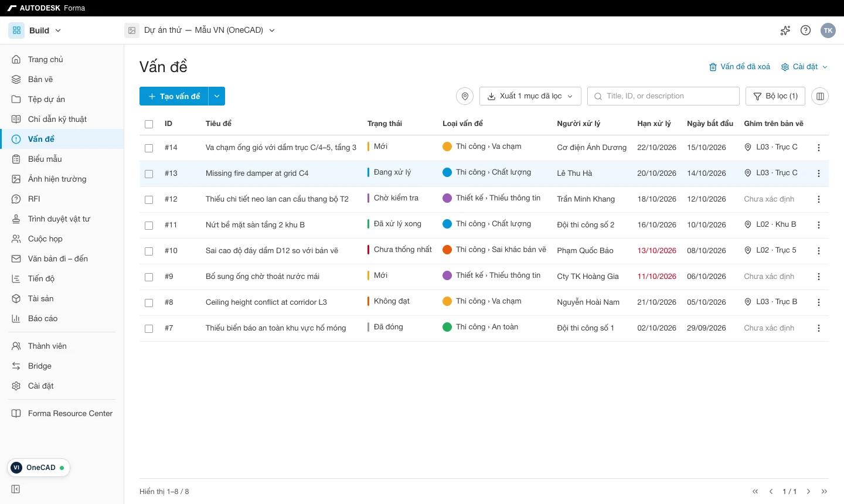Sort by the Hạn xử lý column header
This screenshot has height=504, width=844.
654,124
